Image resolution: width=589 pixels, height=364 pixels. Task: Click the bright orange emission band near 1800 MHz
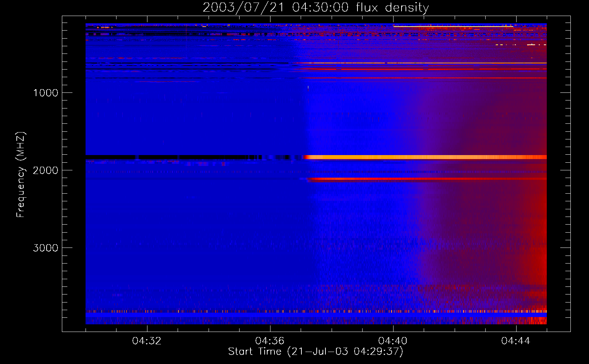pos(425,157)
